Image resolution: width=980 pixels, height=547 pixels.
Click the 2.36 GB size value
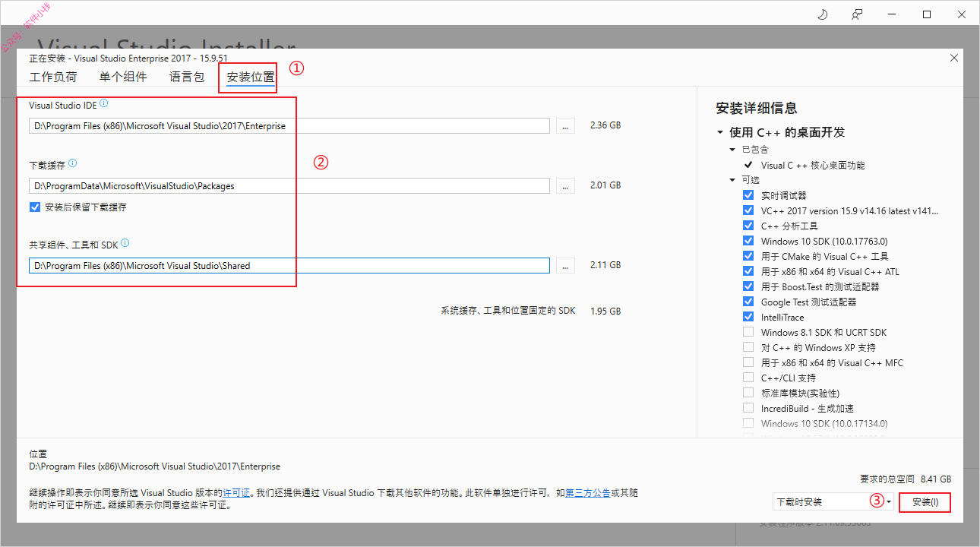tap(605, 125)
